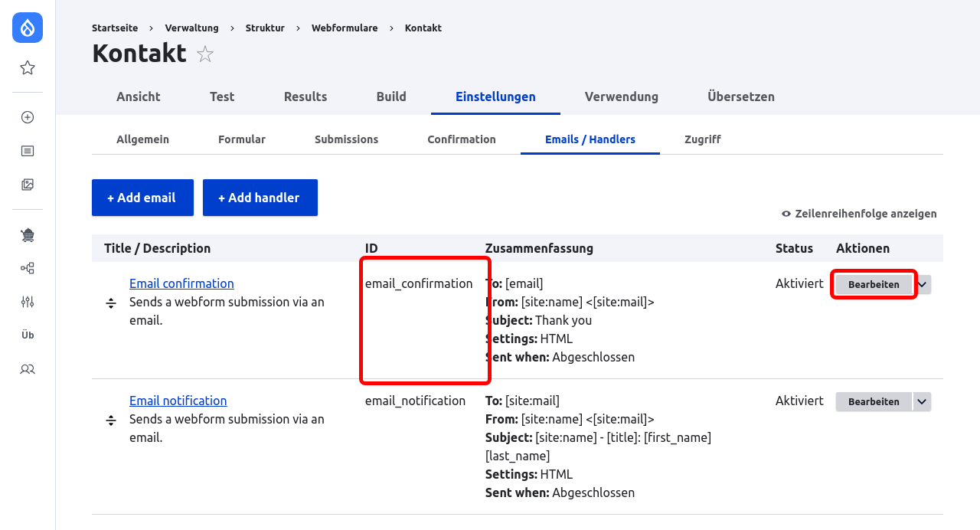
Task: Go to Verwaltung in the breadcrumb
Action: (x=191, y=28)
